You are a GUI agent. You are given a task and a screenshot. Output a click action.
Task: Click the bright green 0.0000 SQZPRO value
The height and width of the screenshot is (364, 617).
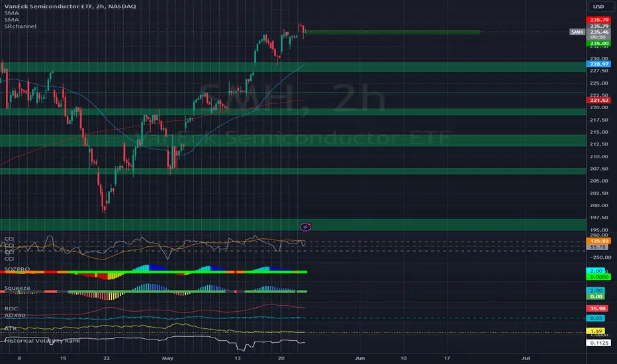click(x=599, y=277)
